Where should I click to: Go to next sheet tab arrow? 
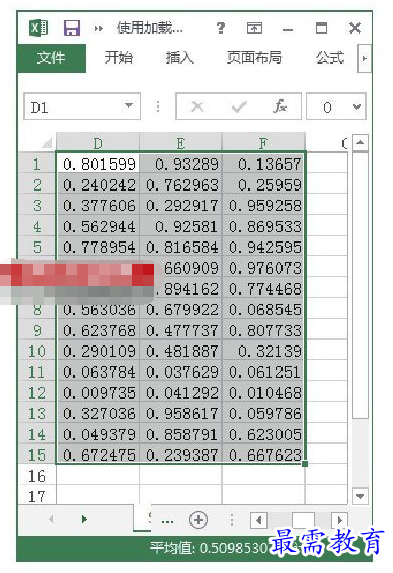point(84,519)
